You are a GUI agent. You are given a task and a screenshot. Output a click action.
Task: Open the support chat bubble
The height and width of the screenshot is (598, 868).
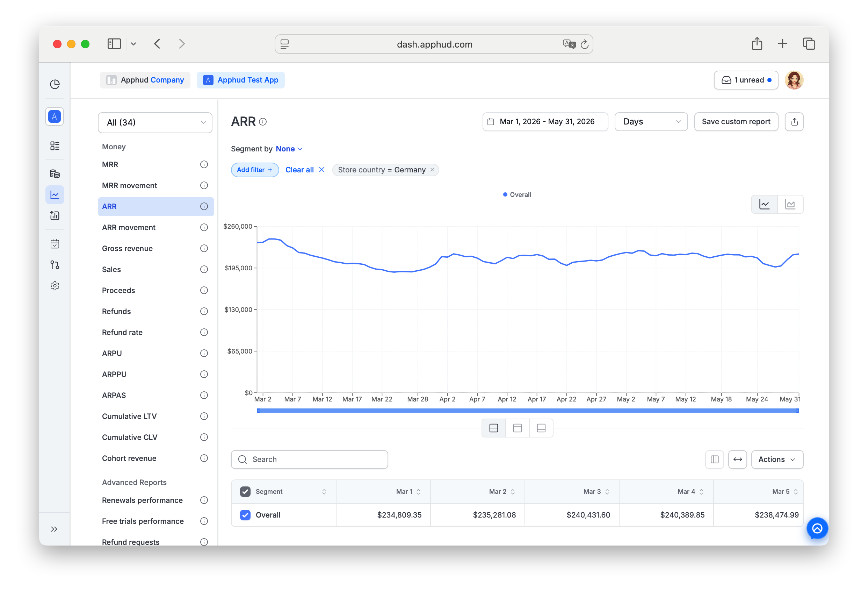click(x=817, y=528)
